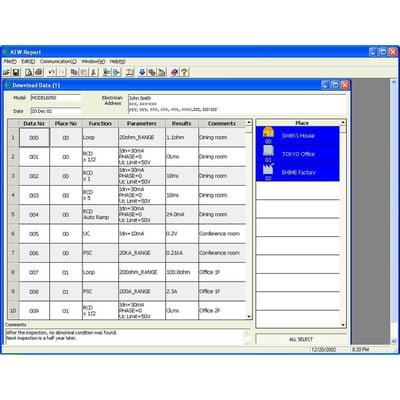The height and width of the screenshot is (400, 400).
Task: Click the Function column header
Action: [x=100, y=123]
